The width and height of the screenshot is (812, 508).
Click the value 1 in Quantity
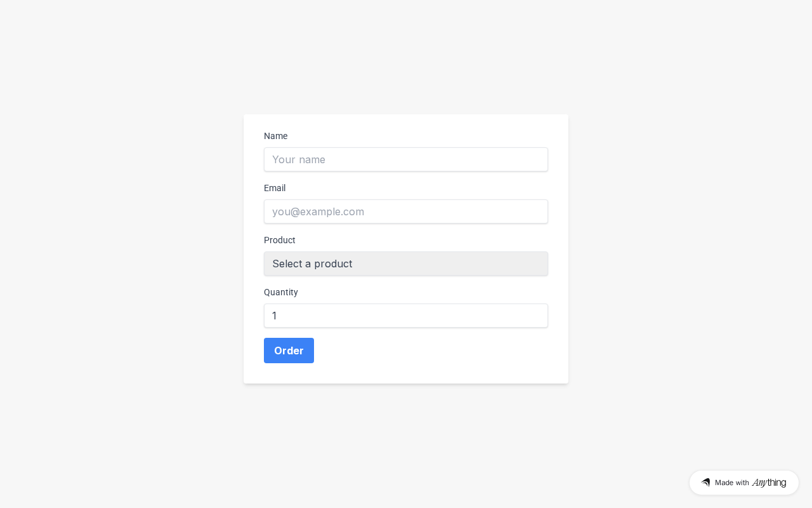point(275,316)
